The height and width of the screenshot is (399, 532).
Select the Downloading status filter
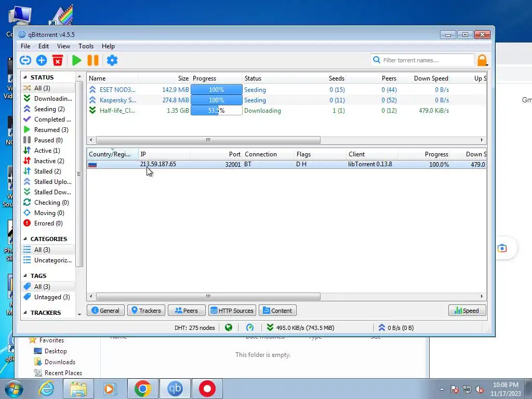[48, 98]
